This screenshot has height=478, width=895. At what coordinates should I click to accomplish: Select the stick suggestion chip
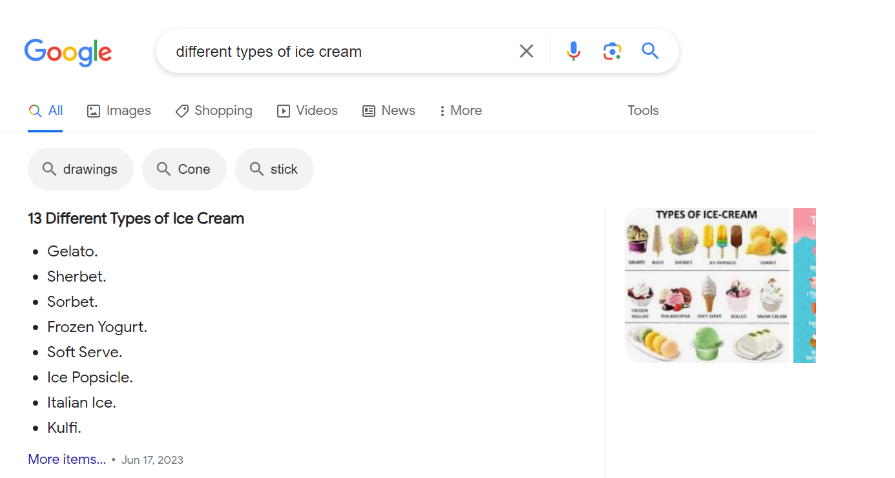[x=274, y=169]
